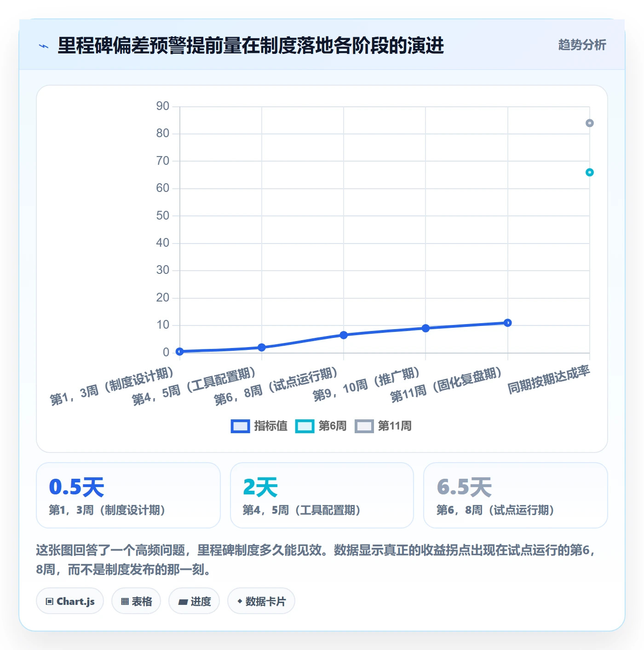This screenshot has width=644, height=650.
Task: Click the y-axis value 50
Action: (x=163, y=215)
